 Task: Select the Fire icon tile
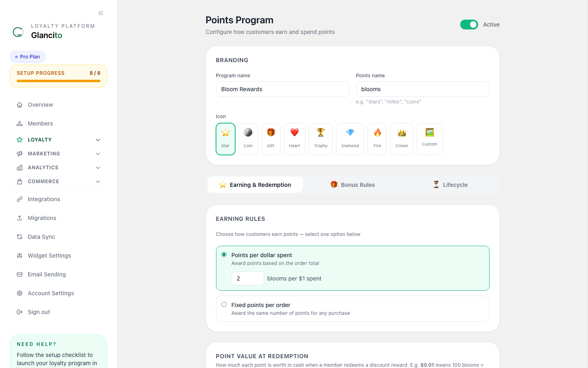point(377,139)
